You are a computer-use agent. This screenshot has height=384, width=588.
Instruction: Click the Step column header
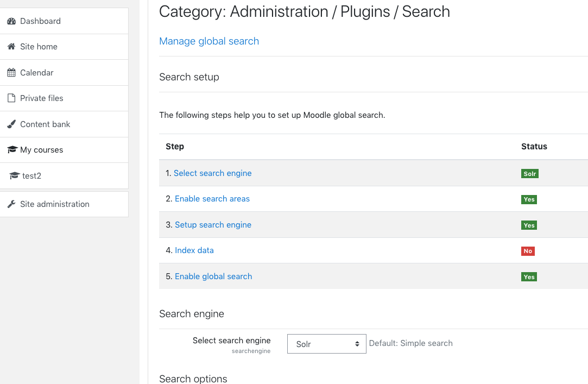(175, 147)
